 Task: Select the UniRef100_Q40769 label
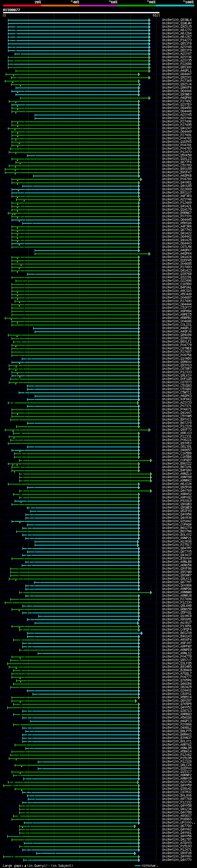coord(176,491)
